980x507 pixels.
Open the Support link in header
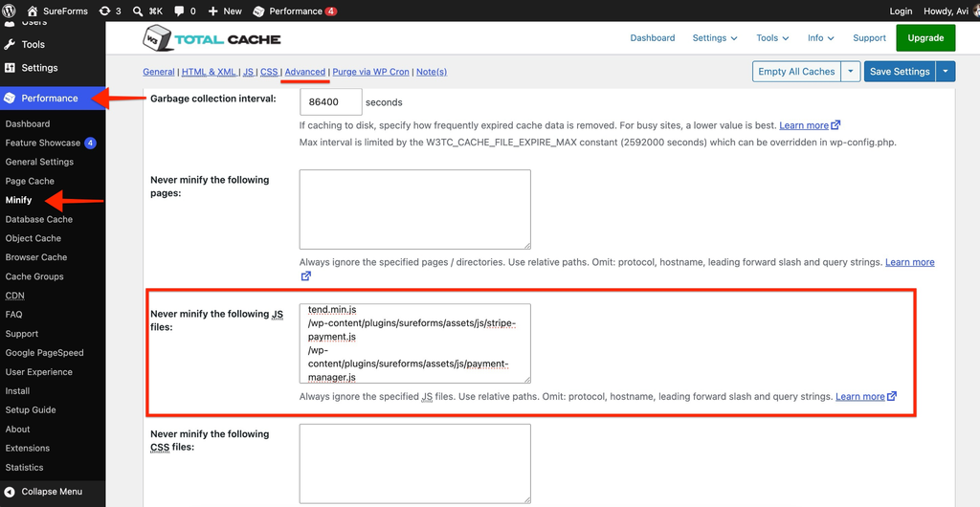[869, 38]
